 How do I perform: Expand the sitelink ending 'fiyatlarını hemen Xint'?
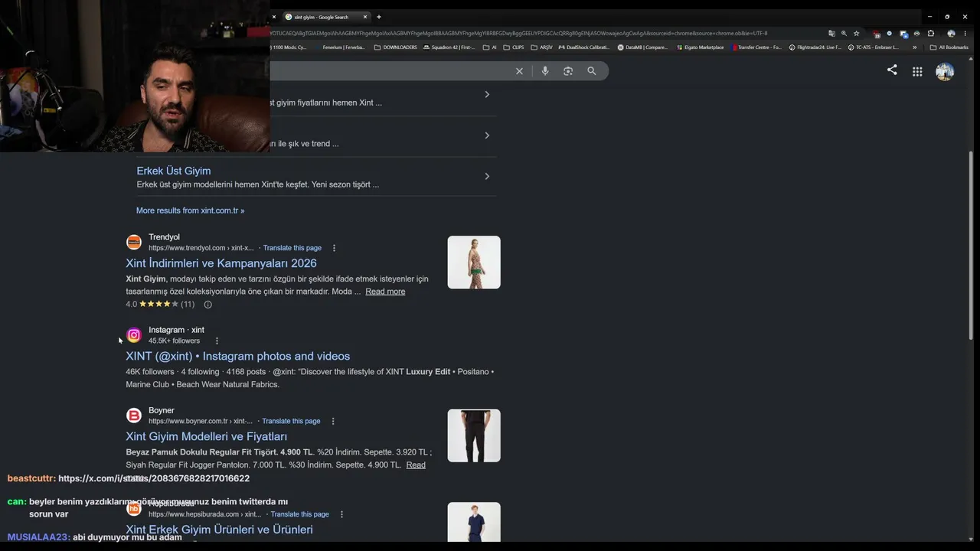tap(487, 94)
